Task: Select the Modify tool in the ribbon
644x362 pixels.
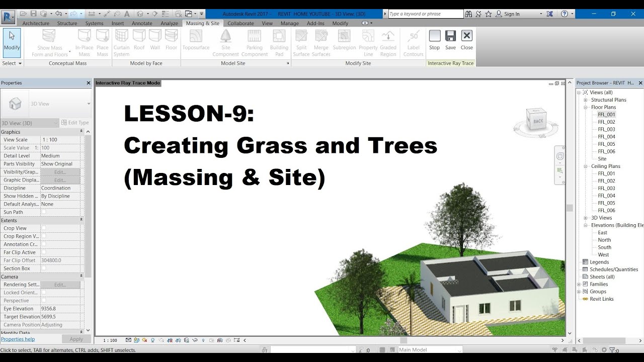Action: point(12,42)
